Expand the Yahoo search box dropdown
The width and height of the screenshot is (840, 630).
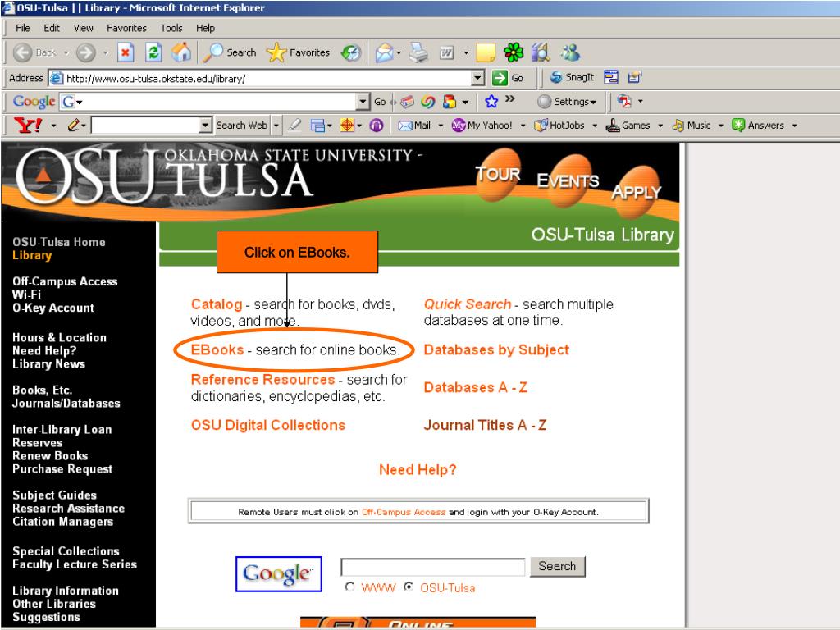tap(205, 126)
